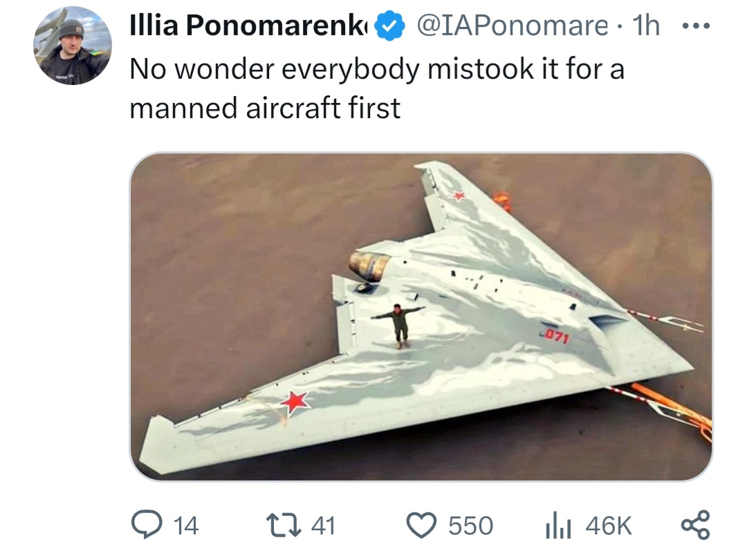Click the display name Illia Ponomarenko
Image resolution: width=747 pixels, height=560 pixels.
click(249, 26)
